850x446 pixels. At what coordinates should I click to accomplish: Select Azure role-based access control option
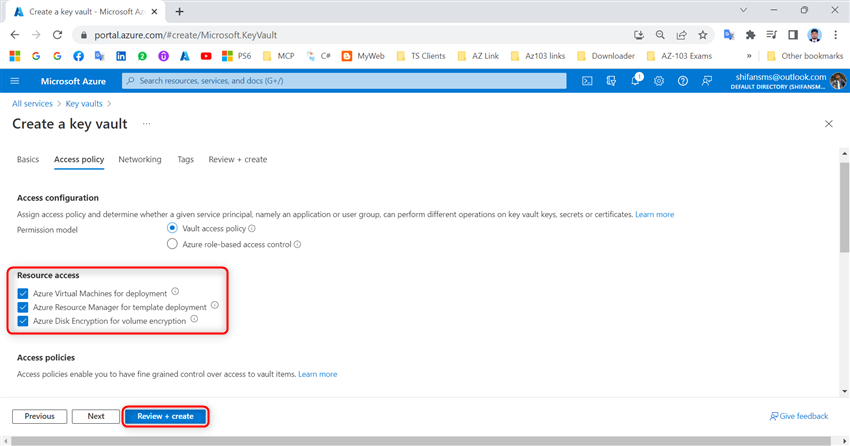tap(172, 244)
